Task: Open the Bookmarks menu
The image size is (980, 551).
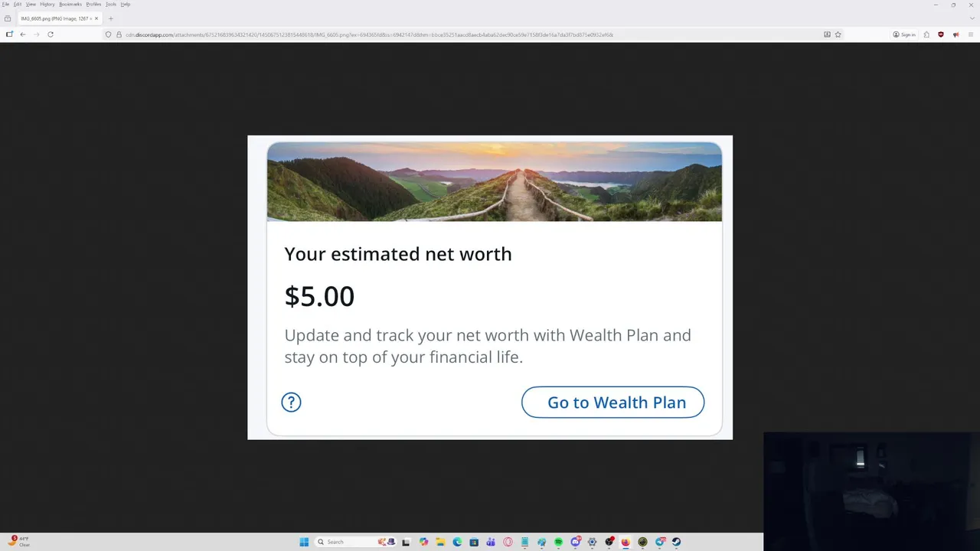Action: 70,4
